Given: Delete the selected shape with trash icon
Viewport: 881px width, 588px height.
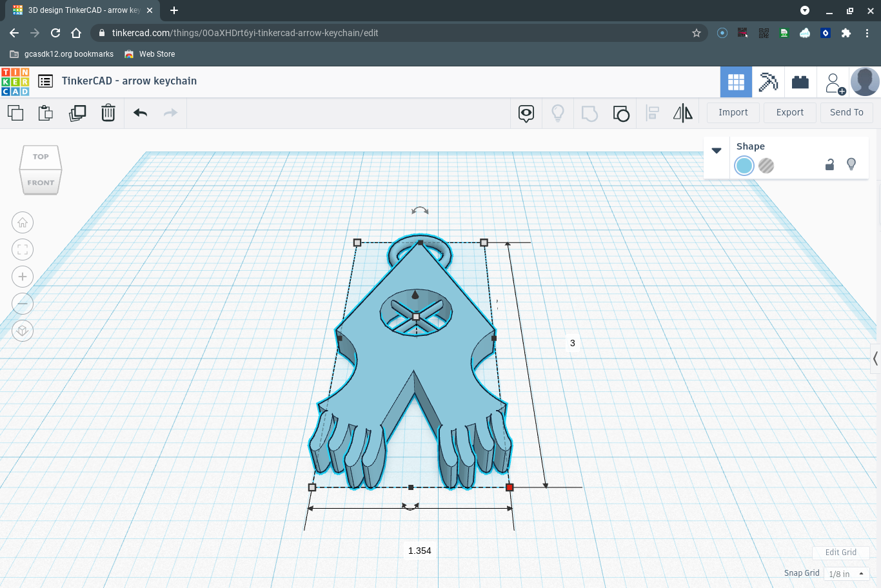Looking at the screenshot, I should click(x=108, y=113).
